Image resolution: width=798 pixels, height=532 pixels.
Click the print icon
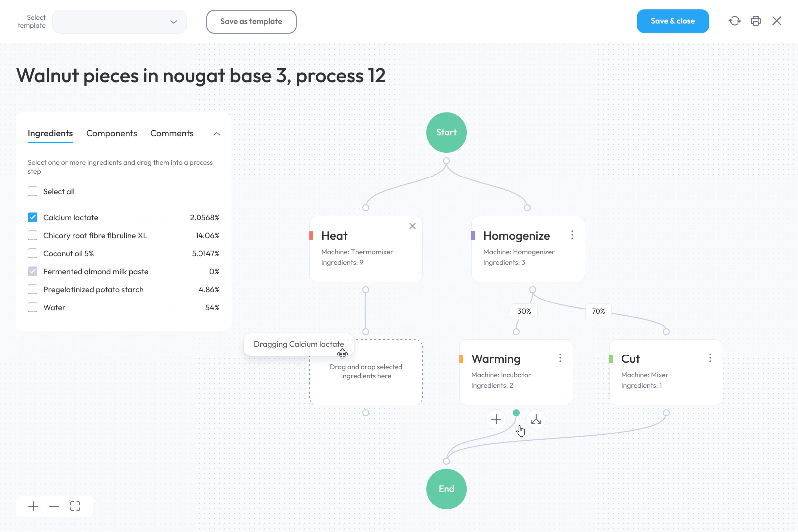click(756, 21)
